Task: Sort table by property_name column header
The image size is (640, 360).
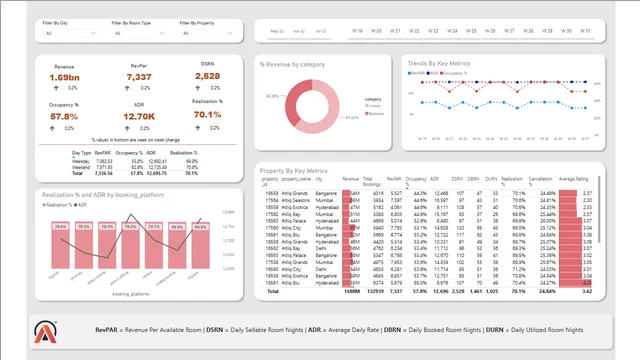Action: (296, 179)
